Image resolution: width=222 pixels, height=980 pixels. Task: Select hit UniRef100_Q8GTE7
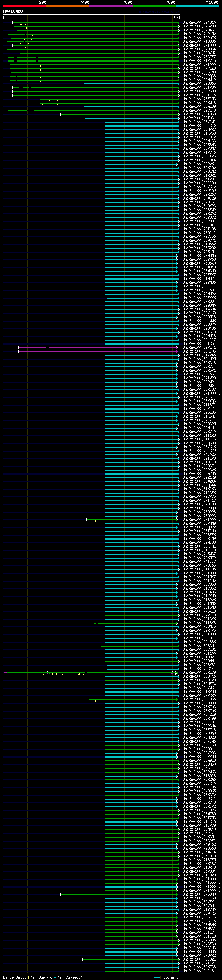coord(199,57)
